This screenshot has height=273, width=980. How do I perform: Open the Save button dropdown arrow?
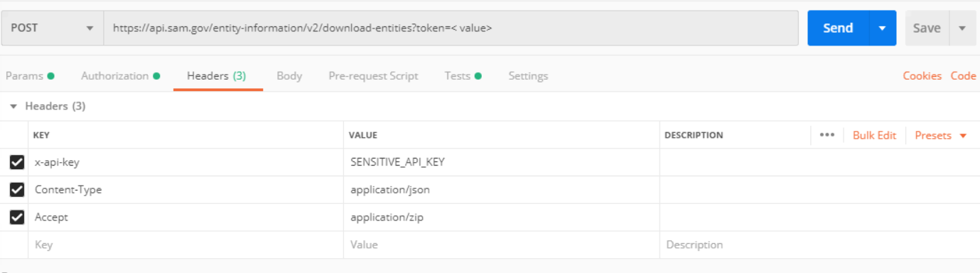pos(962,28)
